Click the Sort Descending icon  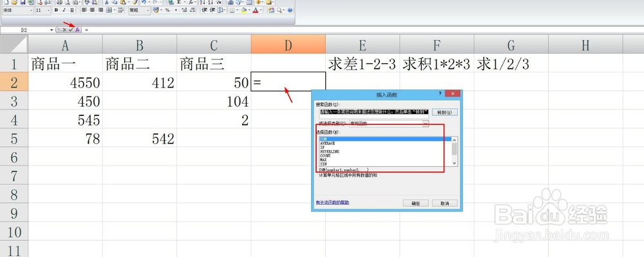(211, 3)
